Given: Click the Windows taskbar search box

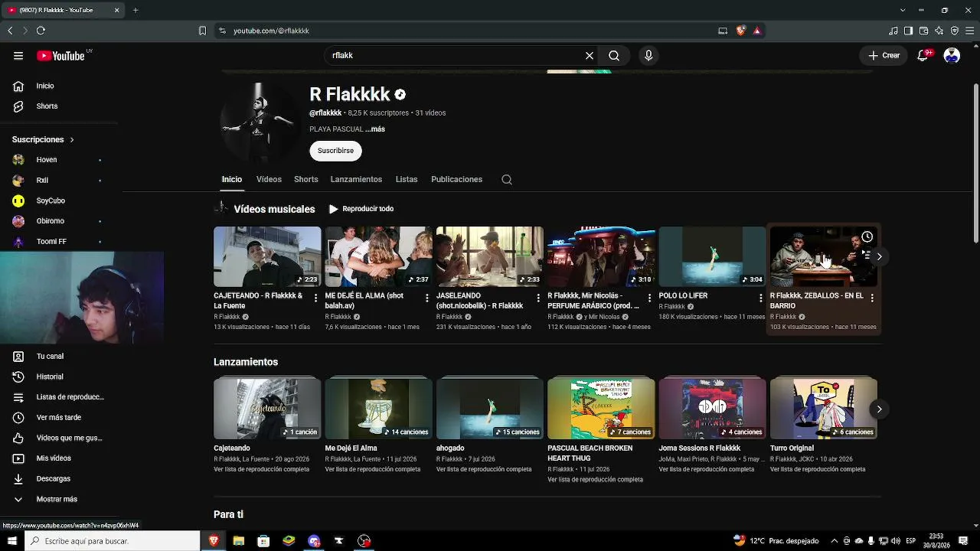Looking at the screenshot, I should tap(112, 541).
